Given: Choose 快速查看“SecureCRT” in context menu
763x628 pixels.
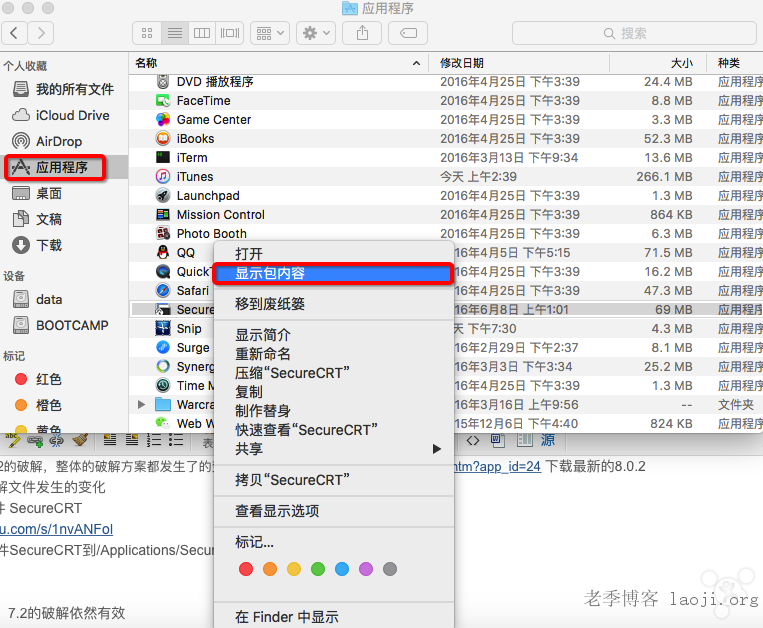Looking at the screenshot, I should [x=334, y=430].
